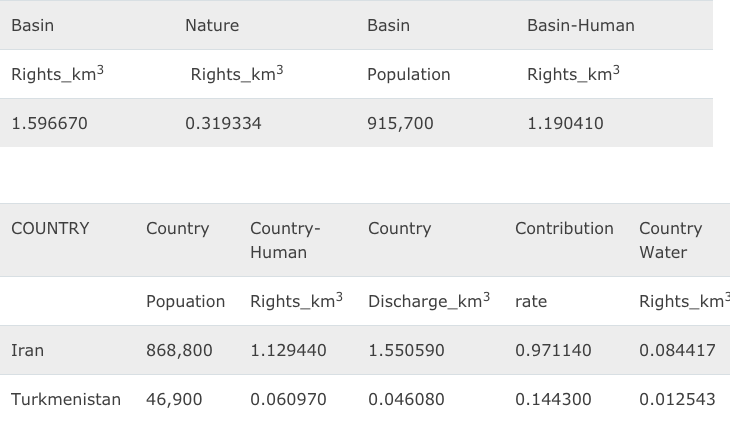Select the Basin-Human Rights value 1.190410
The height and width of the screenshot is (431, 730).
coord(565,124)
